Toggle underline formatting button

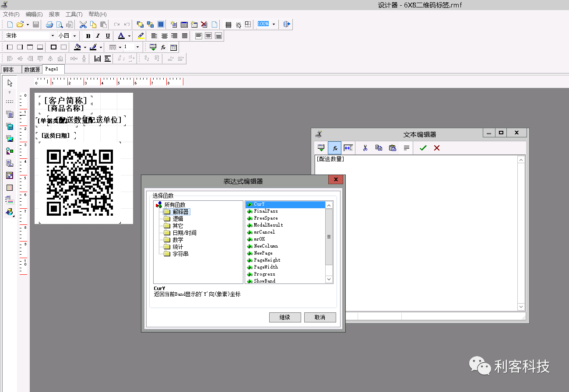[x=108, y=36]
